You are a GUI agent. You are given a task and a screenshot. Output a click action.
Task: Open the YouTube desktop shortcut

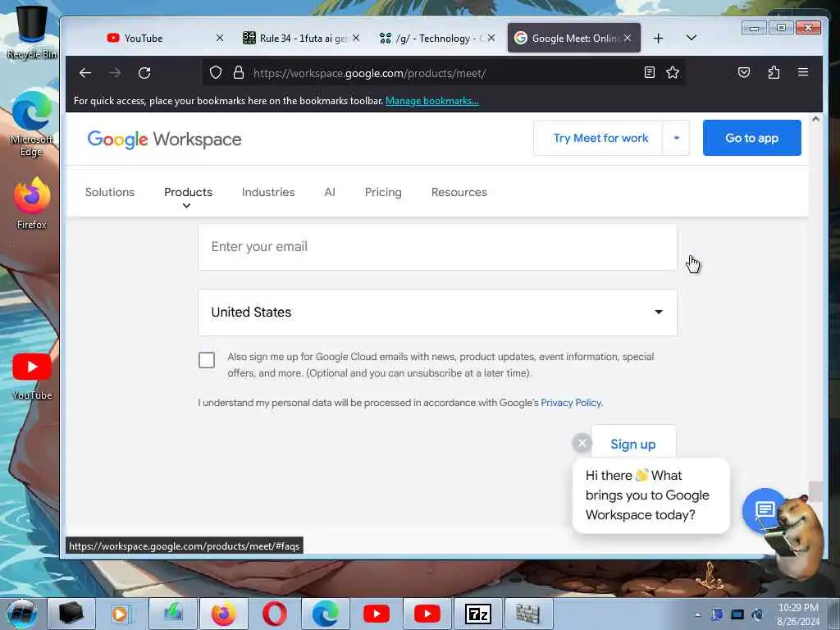tap(32, 377)
